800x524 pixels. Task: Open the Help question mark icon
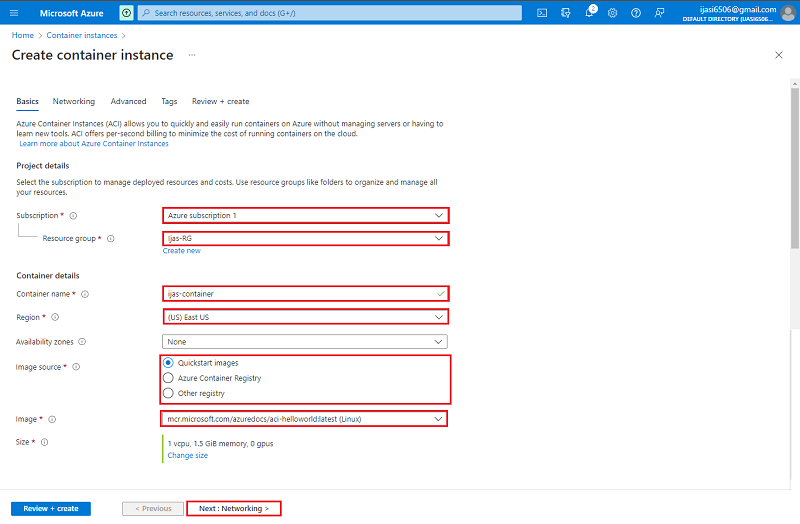pos(636,13)
